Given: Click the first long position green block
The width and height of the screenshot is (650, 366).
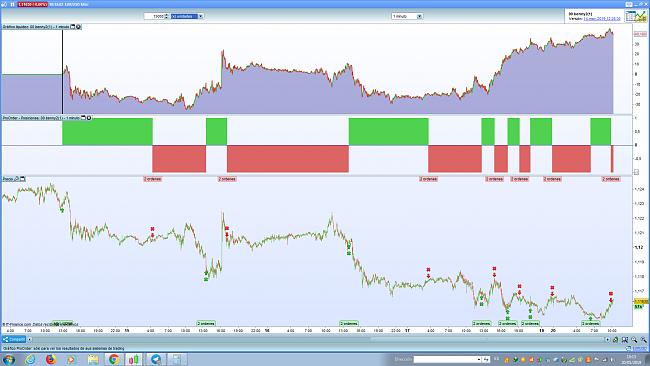Looking at the screenshot, I should coord(107,131).
